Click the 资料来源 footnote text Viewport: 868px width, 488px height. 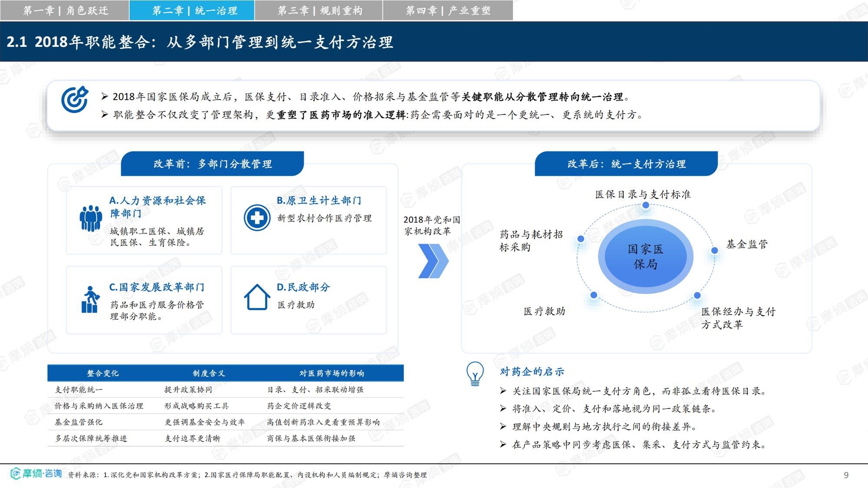[x=247, y=475]
